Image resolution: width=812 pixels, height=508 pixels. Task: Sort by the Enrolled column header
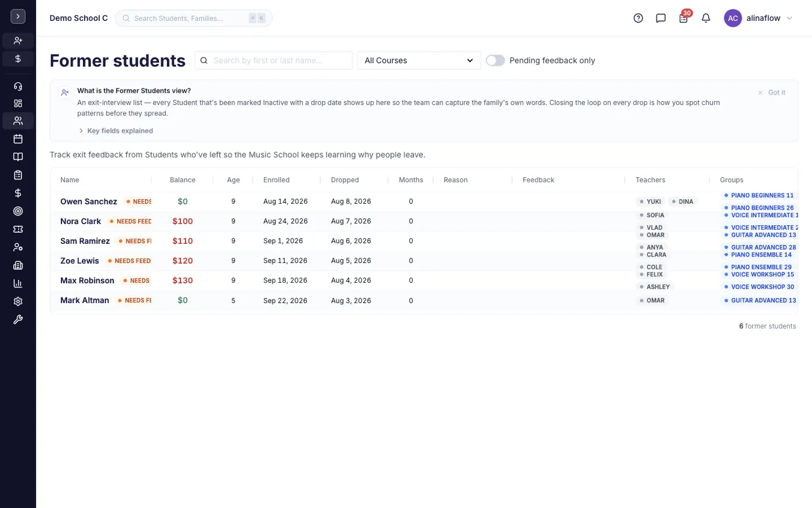[x=277, y=180]
